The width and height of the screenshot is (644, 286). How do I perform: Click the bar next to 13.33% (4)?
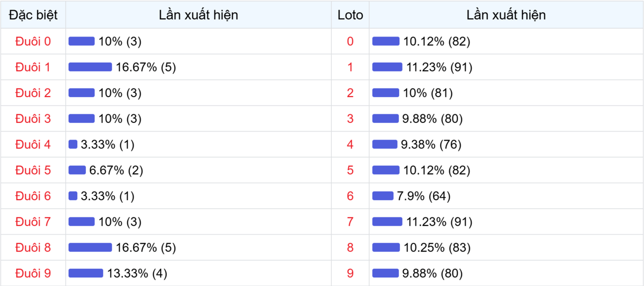click(86, 273)
